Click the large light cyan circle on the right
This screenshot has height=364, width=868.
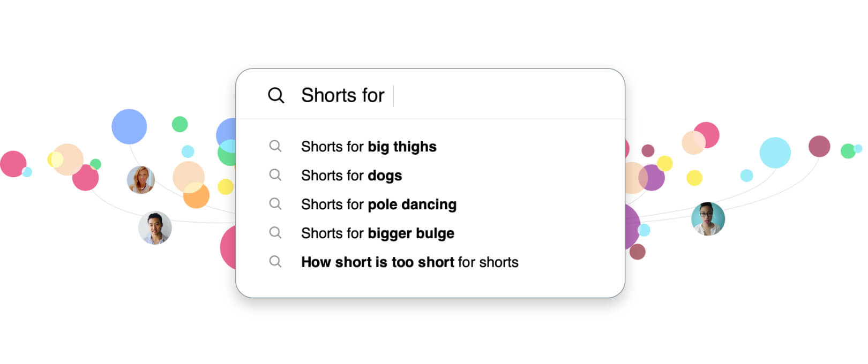coord(775,153)
